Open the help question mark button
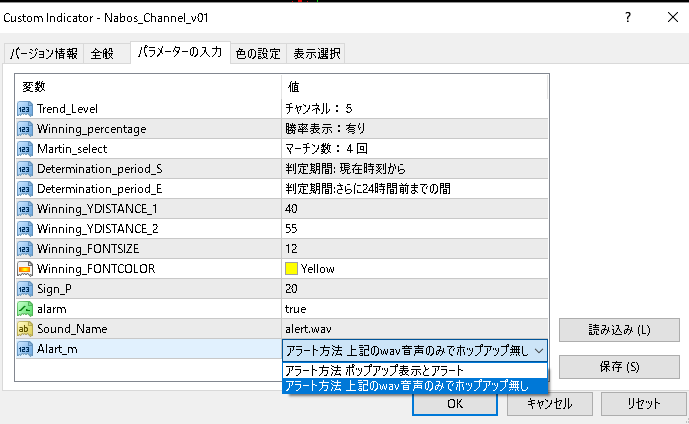Screen dimensions: 689x424 (628, 18)
